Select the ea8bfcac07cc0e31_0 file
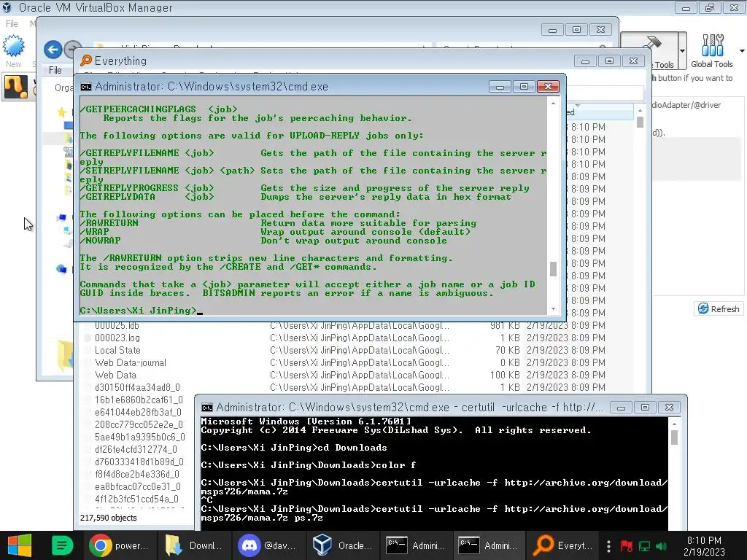The height and width of the screenshot is (560, 747). pos(138,486)
